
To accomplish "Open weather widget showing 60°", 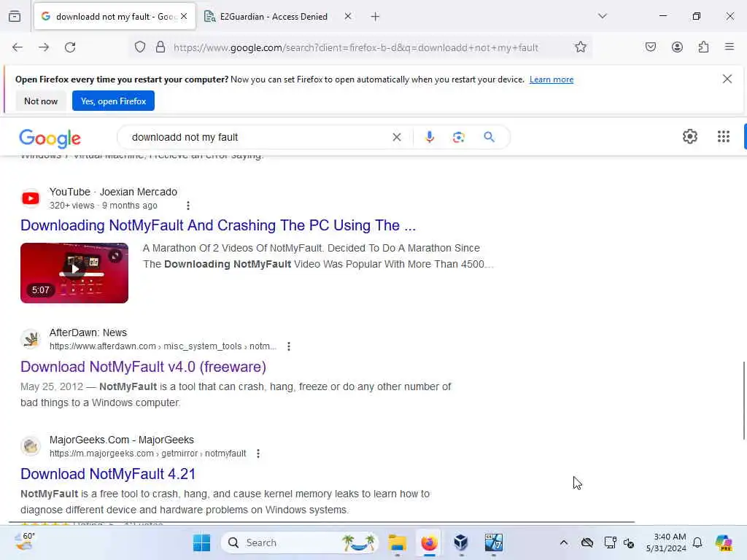I will [x=24, y=542].
